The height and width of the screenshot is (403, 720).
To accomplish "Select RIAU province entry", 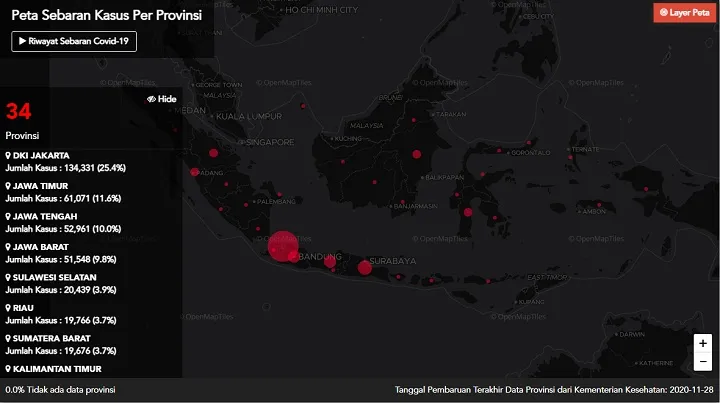I will [x=61, y=314].
